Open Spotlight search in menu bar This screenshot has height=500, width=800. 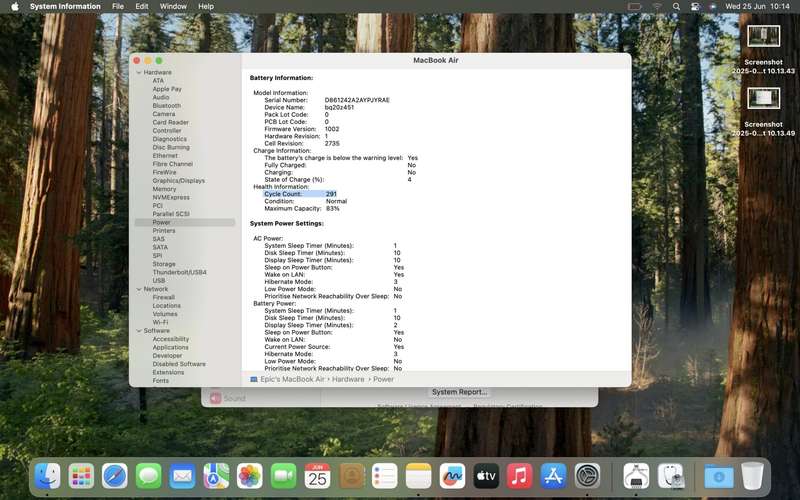[x=676, y=6]
